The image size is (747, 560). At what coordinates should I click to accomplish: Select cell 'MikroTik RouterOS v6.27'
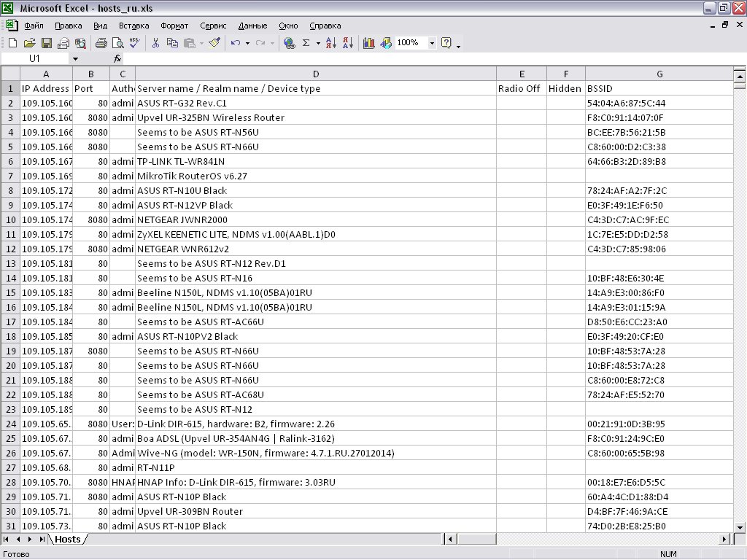coord(316,176)
